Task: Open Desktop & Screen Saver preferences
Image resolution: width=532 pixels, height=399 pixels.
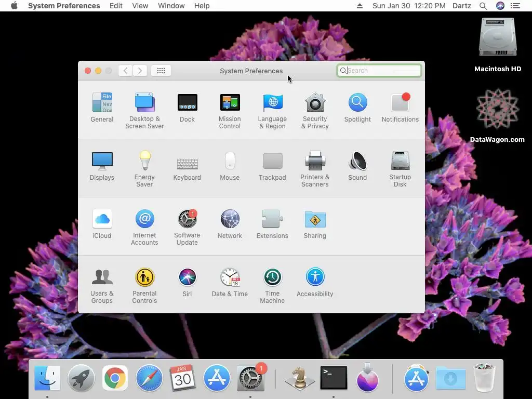Action: coord(144,111)
